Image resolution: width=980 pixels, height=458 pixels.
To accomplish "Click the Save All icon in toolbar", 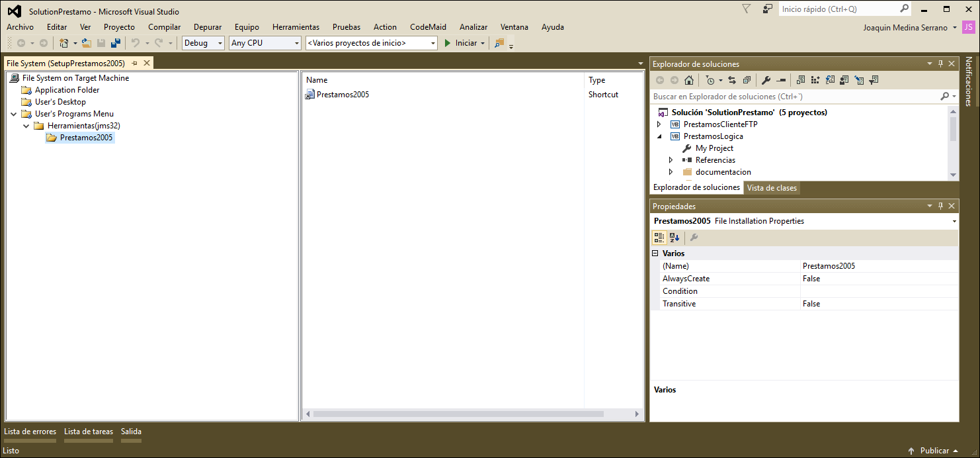I will [116, 43].
